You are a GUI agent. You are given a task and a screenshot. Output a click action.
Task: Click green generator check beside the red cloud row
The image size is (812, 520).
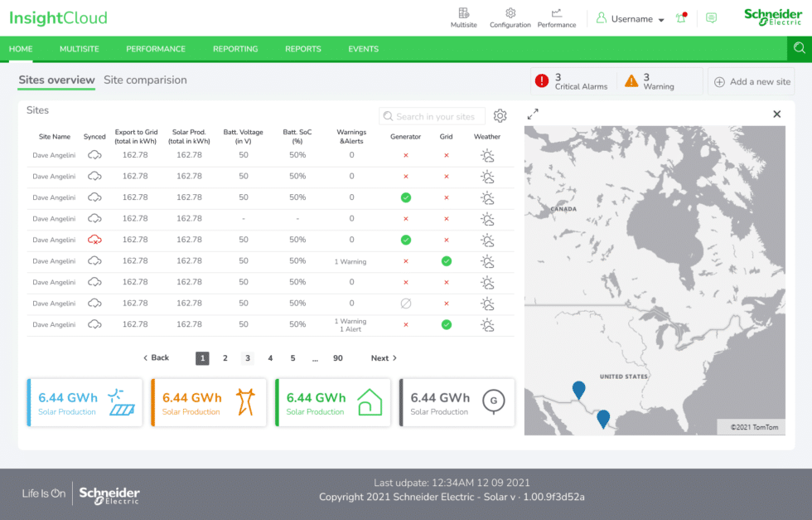[x=406, y=240]
